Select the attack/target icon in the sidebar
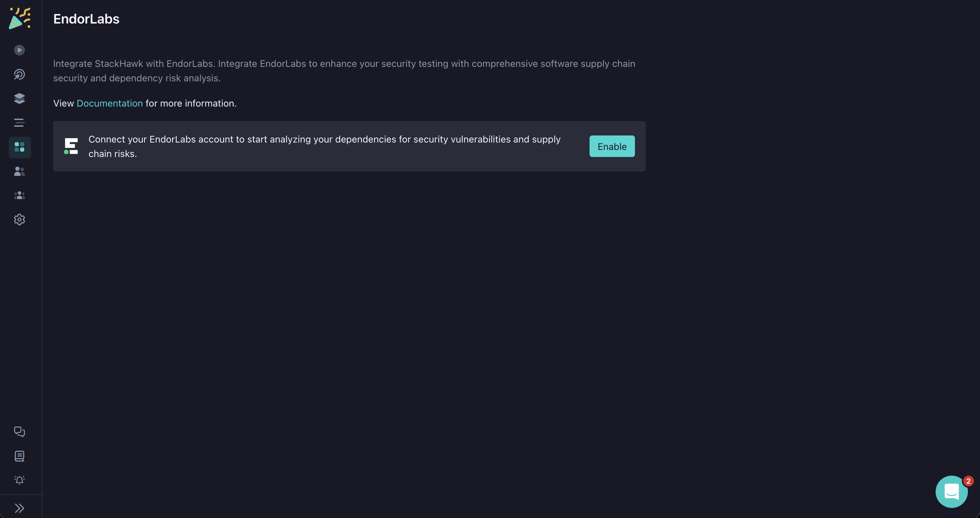The width and height of the screenshot is (980, 518). coord(20,75)
